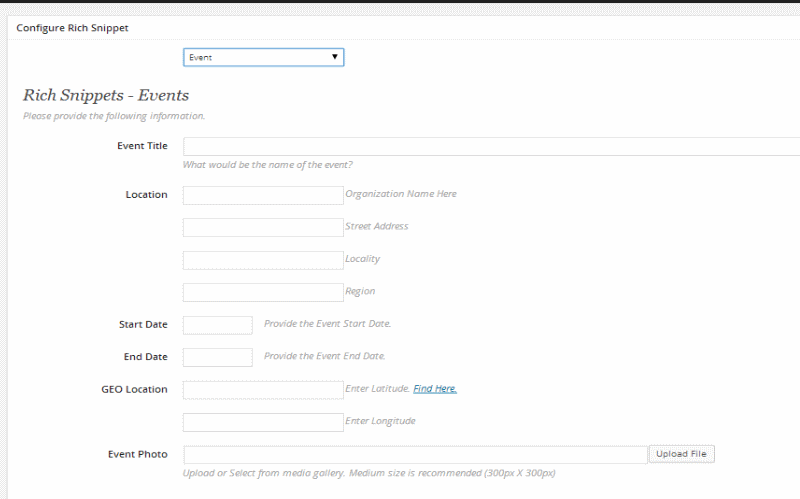Click the dropdown arrow beside Event
The height and width of the screenshot is (499, 800).
(x=335, y=57)
